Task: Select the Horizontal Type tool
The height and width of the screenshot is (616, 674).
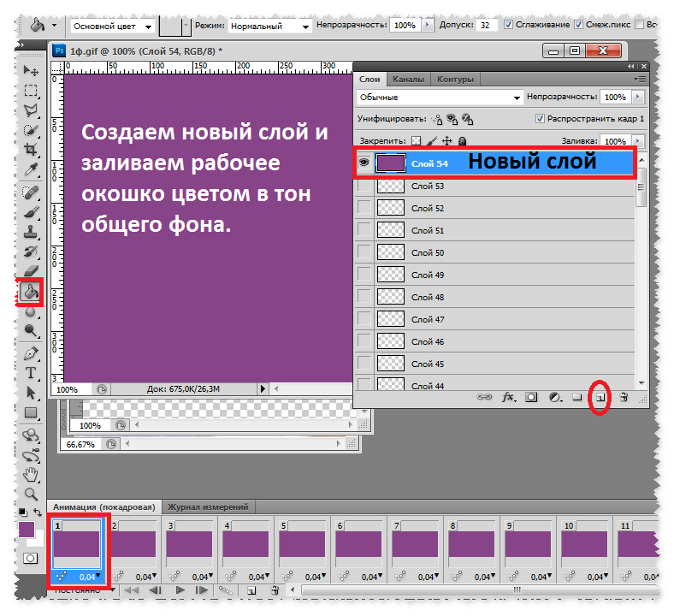Action: tap(31, 373)
